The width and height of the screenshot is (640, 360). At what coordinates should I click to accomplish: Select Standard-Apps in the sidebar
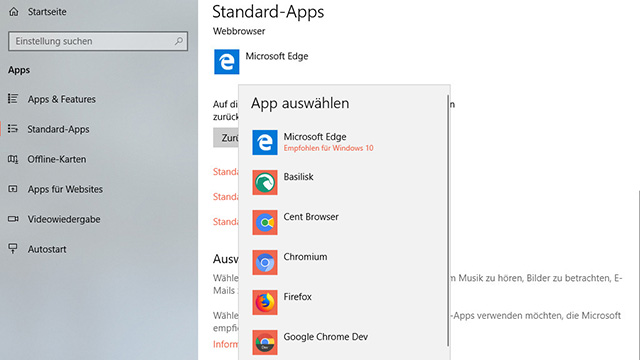tap(58, 129)
